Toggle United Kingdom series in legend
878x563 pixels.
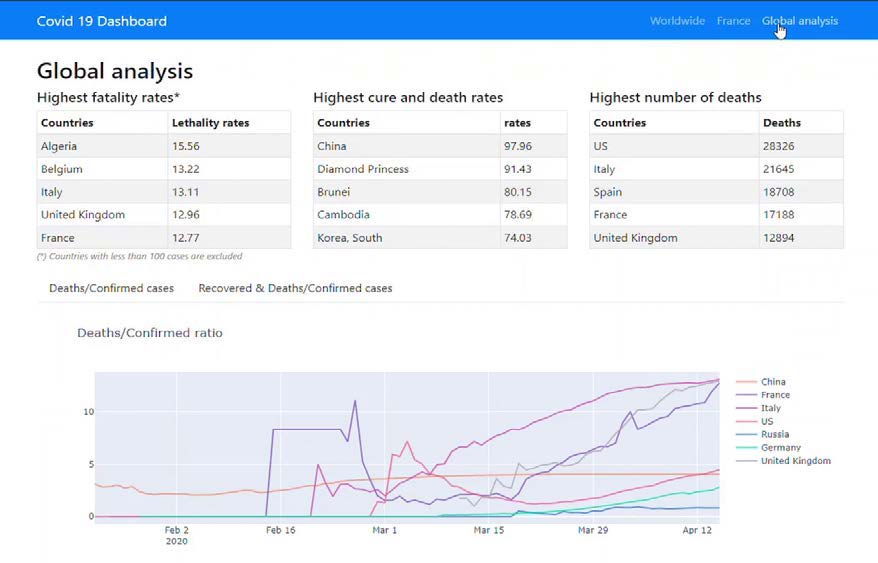[x=795, y=461]
